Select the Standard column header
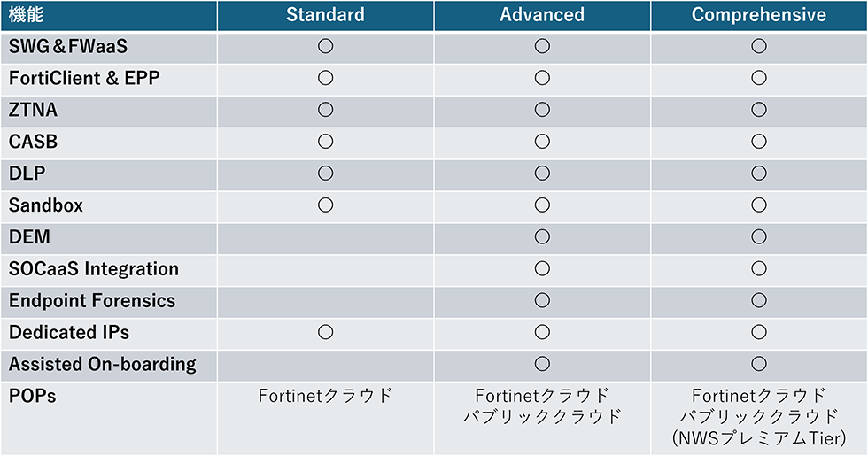The width and height of the screenshot is (868, 456). pos(325,15)
